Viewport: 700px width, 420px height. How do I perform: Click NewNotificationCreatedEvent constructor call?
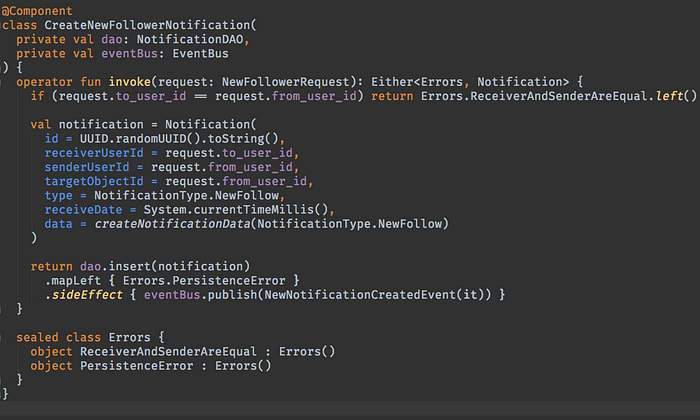(360, 295)
